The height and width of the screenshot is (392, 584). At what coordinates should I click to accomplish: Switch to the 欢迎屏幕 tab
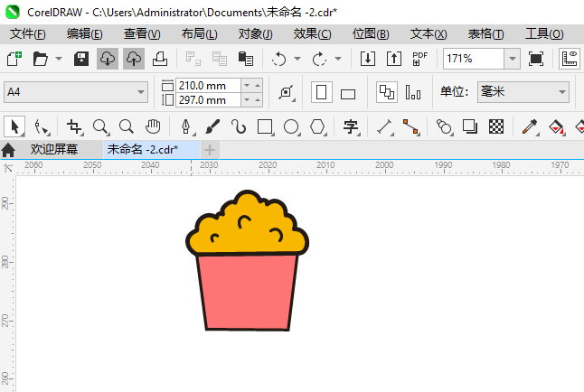[53, 149]
